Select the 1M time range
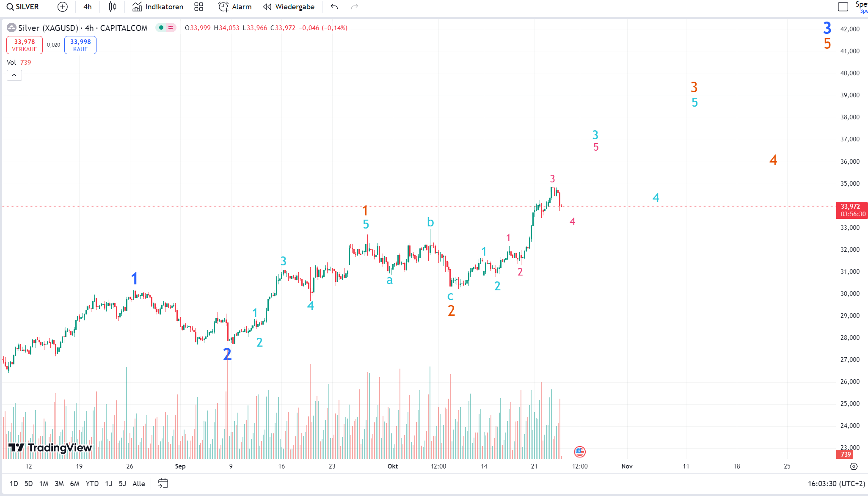 44,483
